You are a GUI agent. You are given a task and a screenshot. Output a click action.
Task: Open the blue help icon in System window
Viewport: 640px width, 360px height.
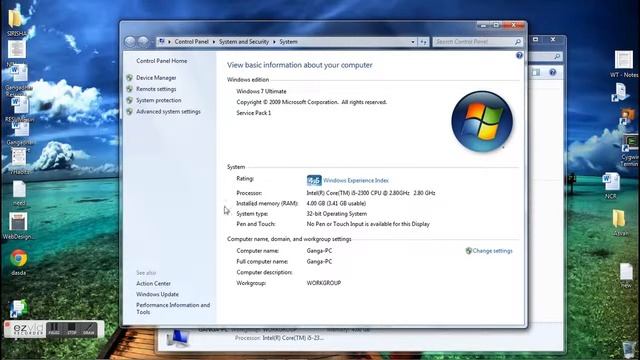(x=519, y=55)
